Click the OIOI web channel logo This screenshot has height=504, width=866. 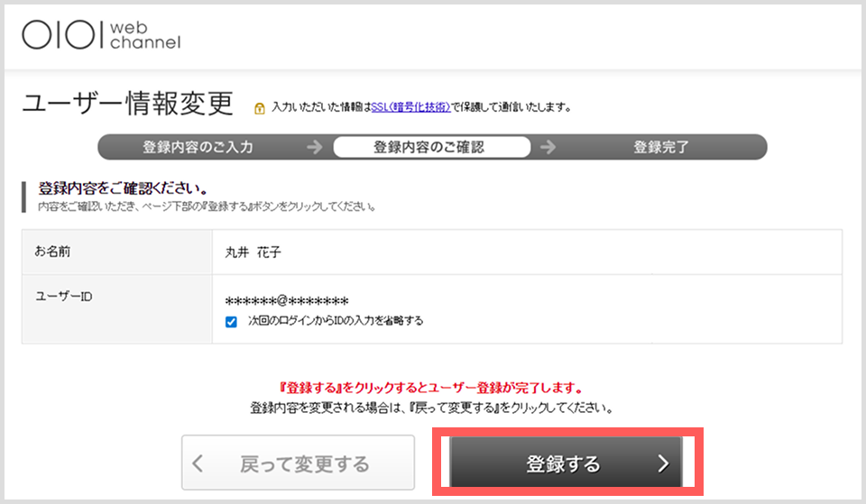coord(101,35)
